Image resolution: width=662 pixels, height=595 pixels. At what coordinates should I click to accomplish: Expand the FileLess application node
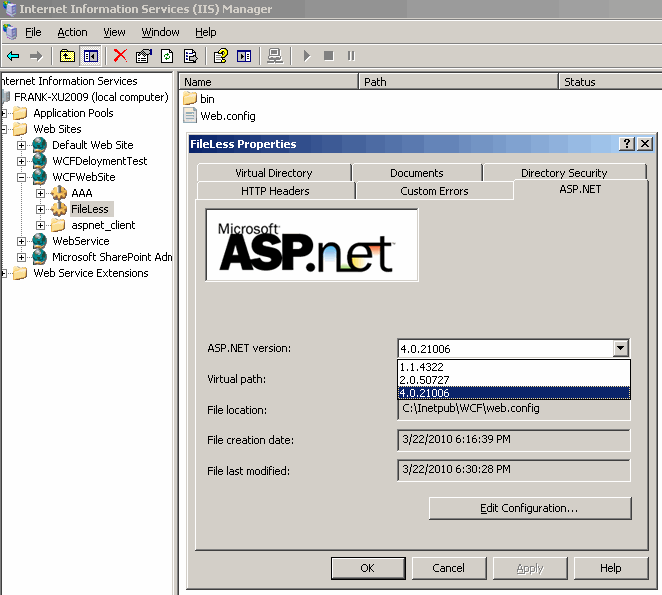click(41, 209)
